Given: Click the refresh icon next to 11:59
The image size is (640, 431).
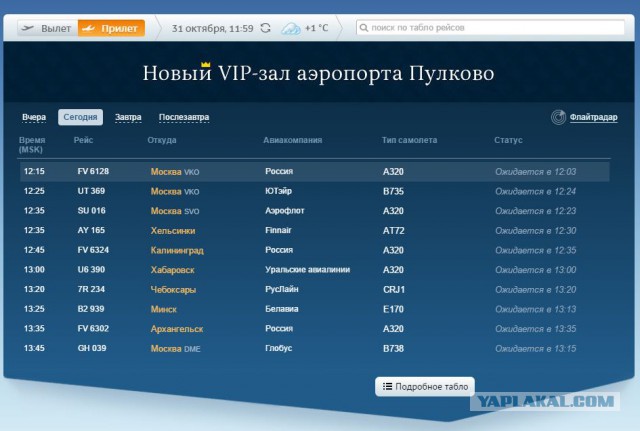Looking at the screenshot, I should [265, 28].
